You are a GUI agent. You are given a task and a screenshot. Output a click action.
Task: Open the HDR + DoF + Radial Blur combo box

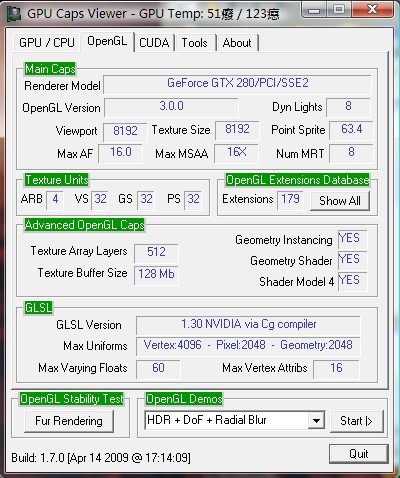point(235,420)
